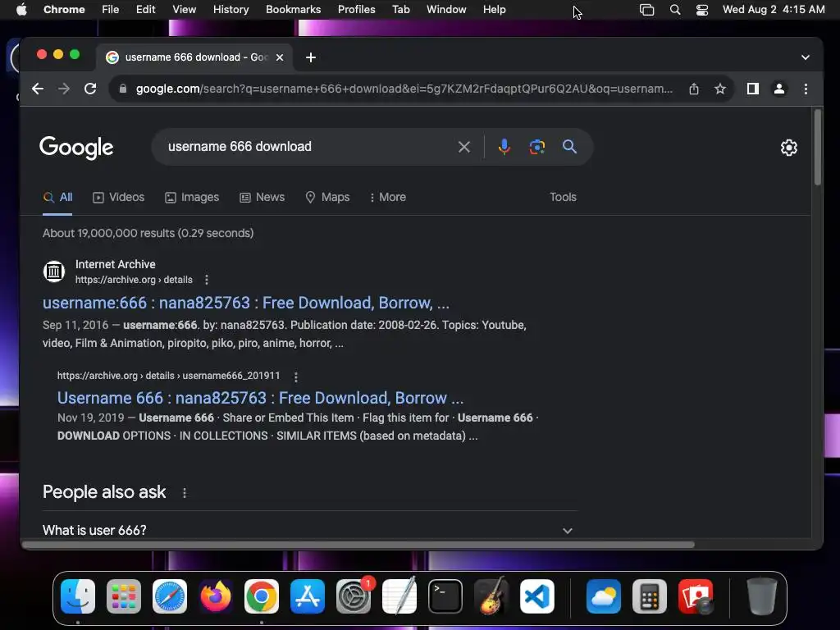Image resolution: width=840 pixels, height=630 pixels.
Task: Click the forward navigation arrow
Action: click(x=64, y=89)
